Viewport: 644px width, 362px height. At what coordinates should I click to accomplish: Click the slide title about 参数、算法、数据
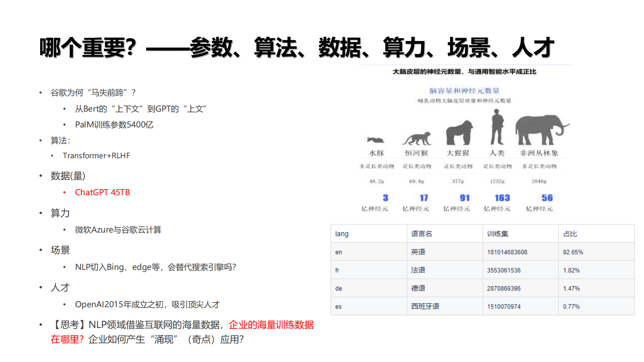pos(297,47)
